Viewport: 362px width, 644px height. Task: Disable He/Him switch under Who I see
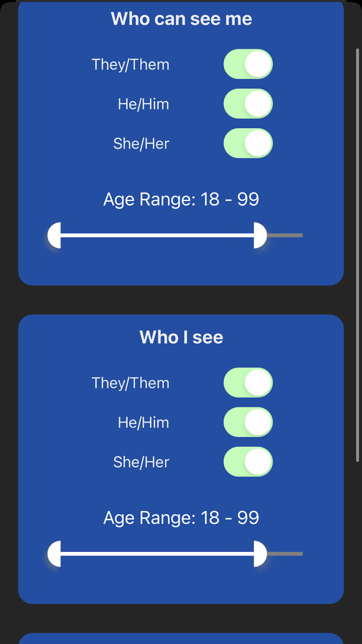248,422
